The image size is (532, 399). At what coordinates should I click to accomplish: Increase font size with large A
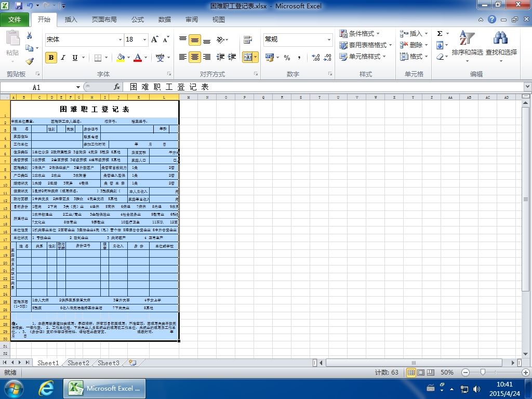(x=154, y=39)
